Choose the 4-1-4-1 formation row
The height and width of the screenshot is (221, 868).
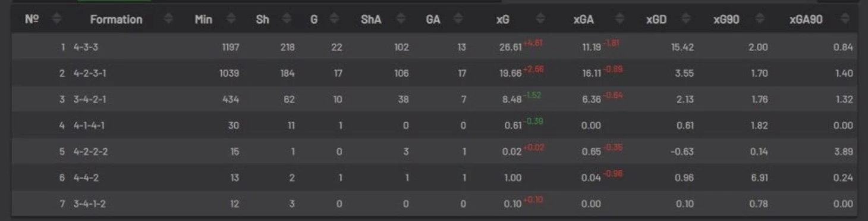click(x=434, y=126)
